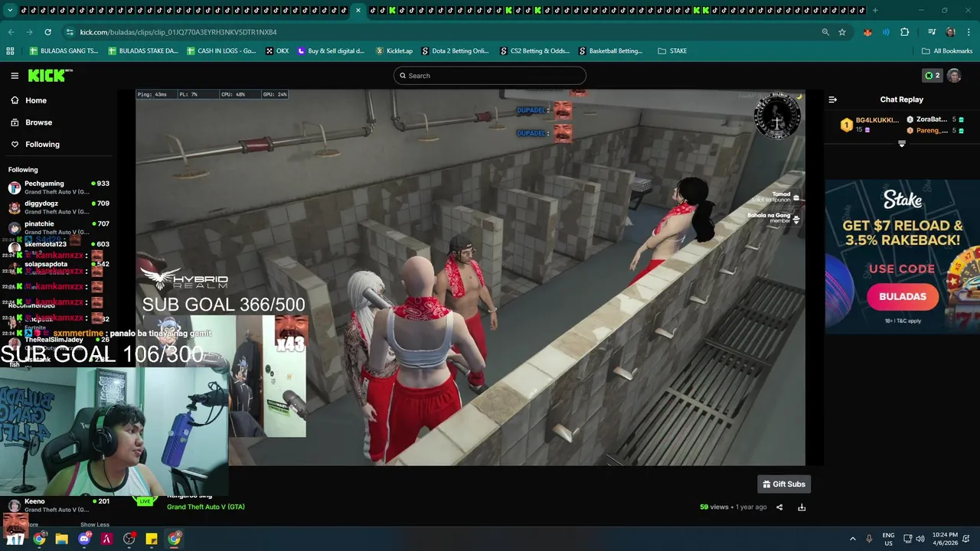Click the Stake BULADAS promo code banner

902,256
